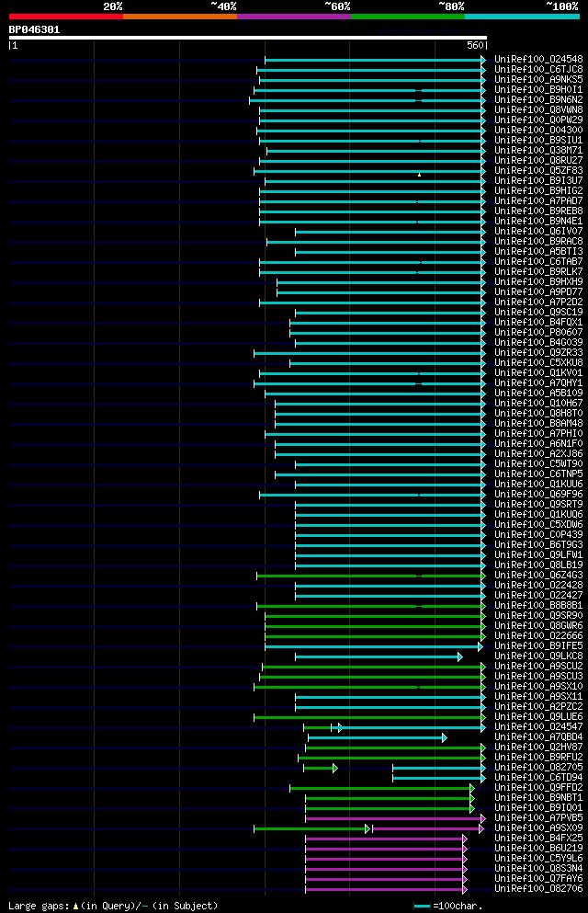The height and width of the screenshot is (913, 588).
Task: Select the UniRef100_A9NKS5 hit label
Action: [538, 80]
